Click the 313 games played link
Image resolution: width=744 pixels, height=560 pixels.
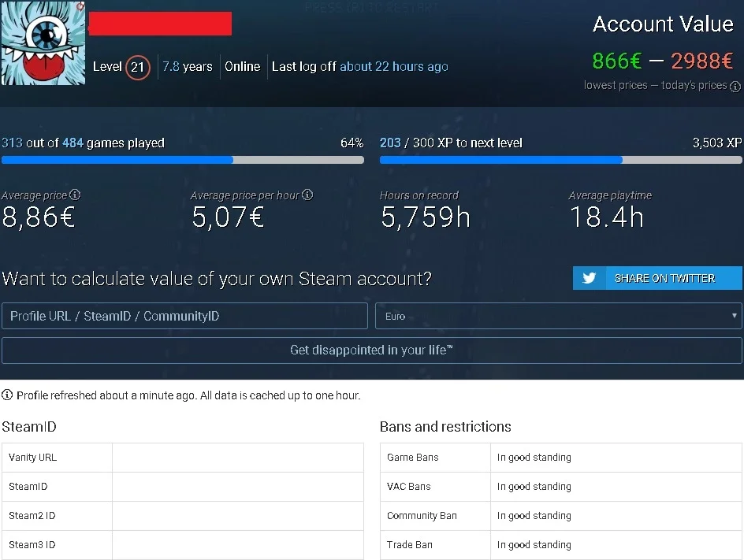pos(13,143)
